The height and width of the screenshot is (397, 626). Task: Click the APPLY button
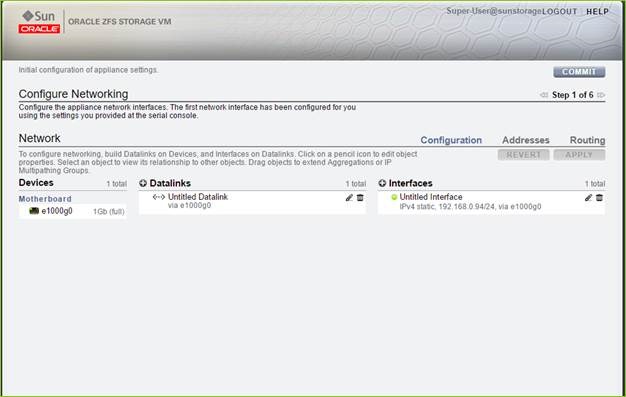click(x=579, y=155)
